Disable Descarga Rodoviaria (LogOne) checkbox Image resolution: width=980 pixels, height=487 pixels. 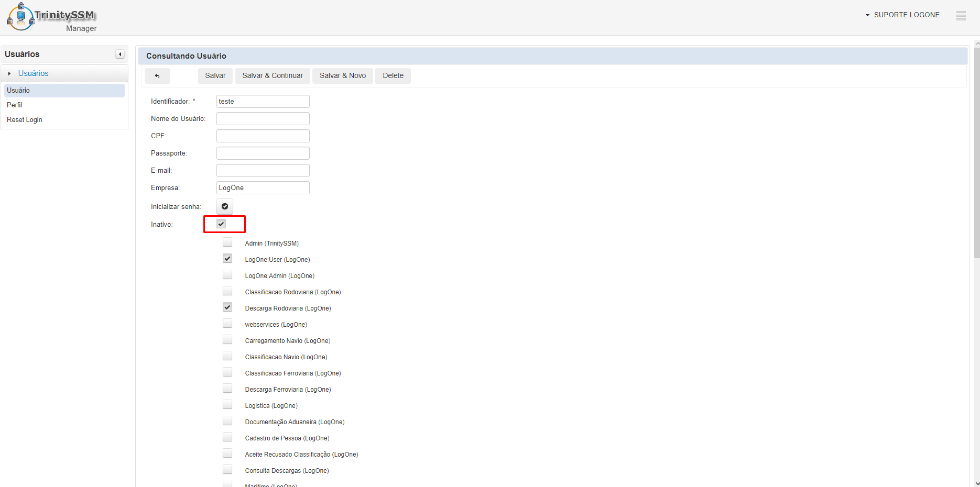click(227, 307)
